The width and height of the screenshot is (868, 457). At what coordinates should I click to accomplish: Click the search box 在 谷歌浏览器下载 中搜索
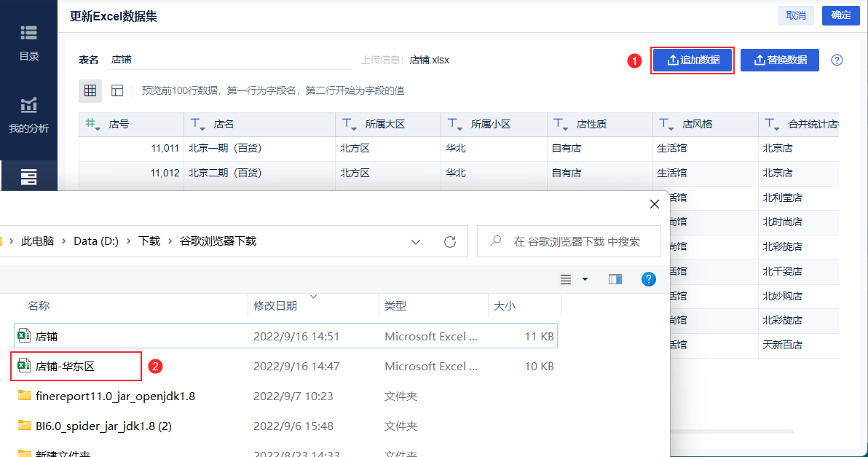point(569,241)
